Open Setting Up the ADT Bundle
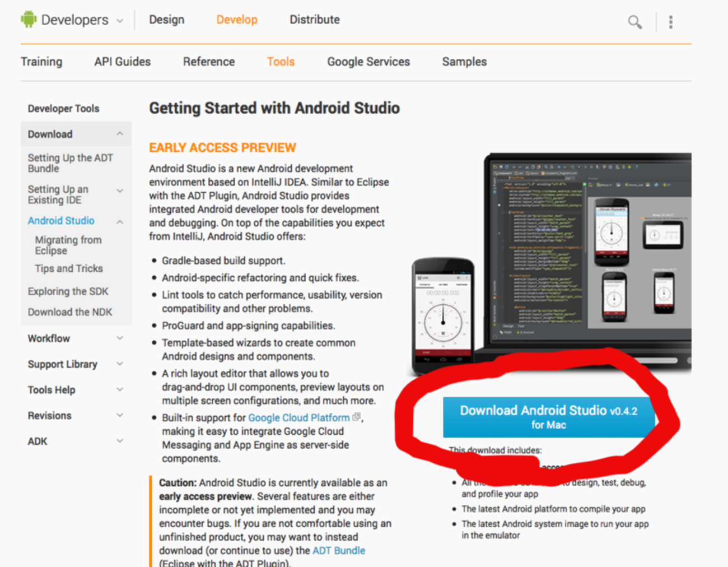 pyautogui.click(x=71, y=163)
